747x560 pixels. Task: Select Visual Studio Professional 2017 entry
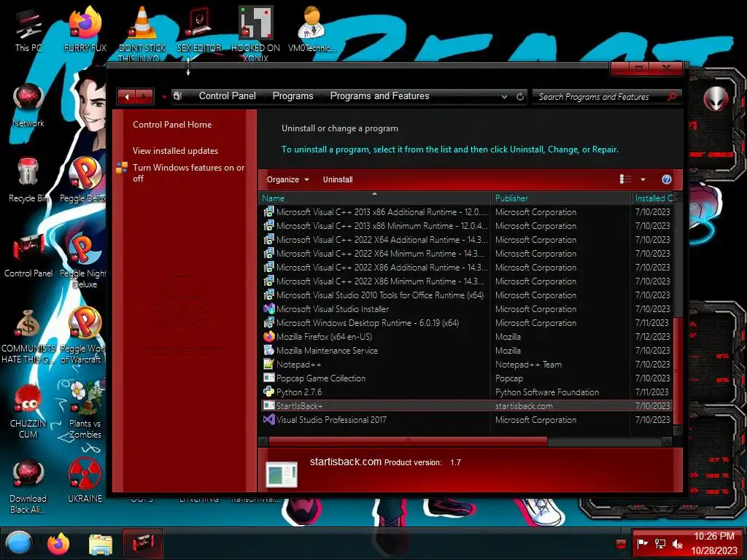click(x=466, y=419)
